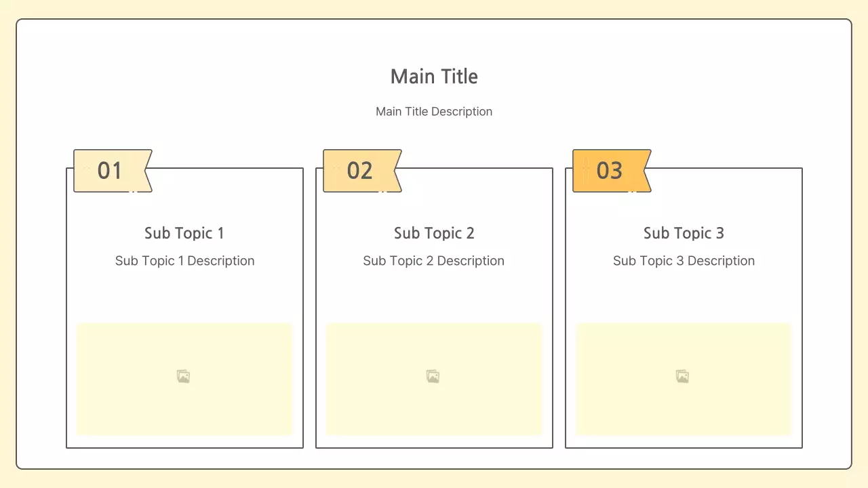Click the Sub Topic 2 heading
This screenshot has height=488, width=868.
tap(434, 233)
